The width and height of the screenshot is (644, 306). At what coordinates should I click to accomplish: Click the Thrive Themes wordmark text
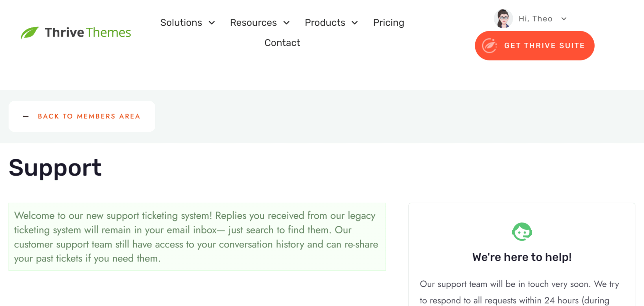pos(88,33)
